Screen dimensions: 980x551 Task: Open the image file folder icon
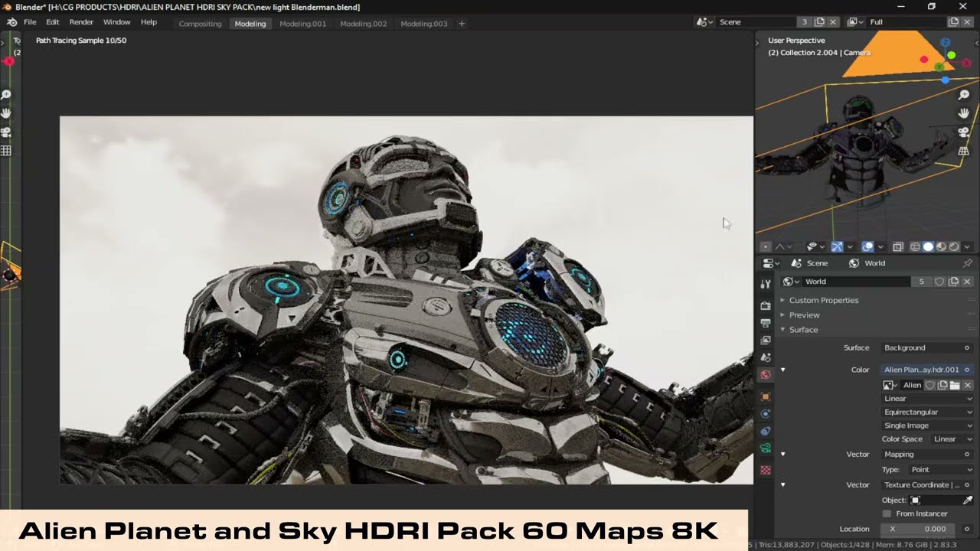(x=955, y=385)
